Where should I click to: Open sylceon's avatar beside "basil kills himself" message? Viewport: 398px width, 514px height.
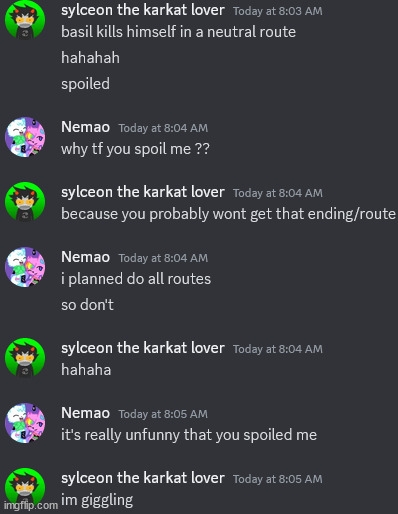tap(25, 20)
